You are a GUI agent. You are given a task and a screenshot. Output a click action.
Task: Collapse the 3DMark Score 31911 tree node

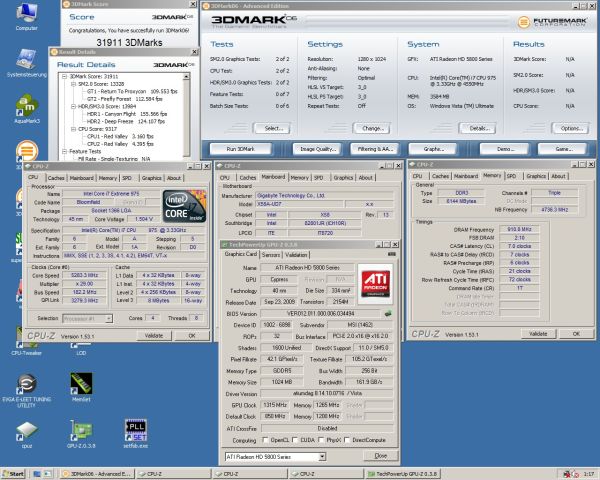coord(65,77)
